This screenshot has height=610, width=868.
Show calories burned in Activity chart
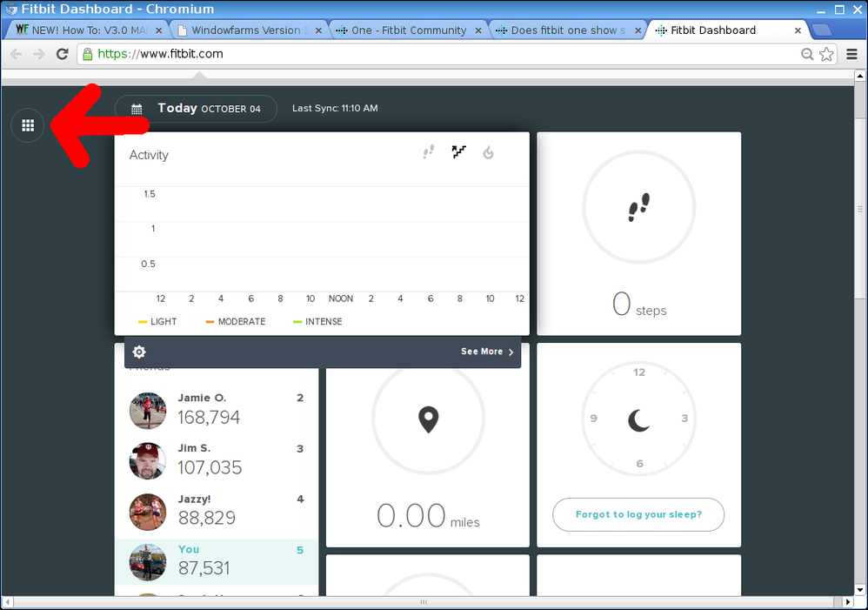(x=488, y=152)
